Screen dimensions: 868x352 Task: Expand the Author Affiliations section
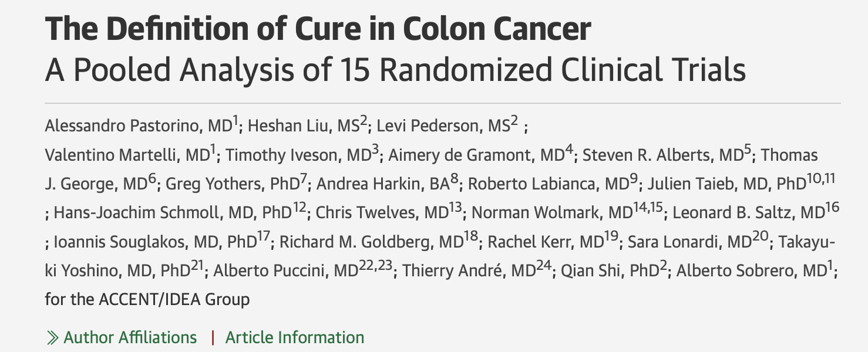[130, 338]
